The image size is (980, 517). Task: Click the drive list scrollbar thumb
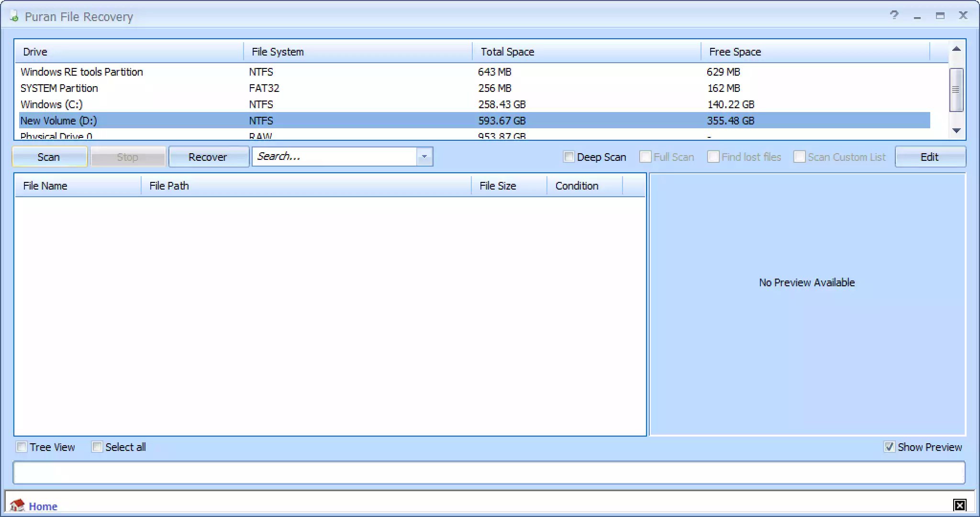(x=956, y=89)
